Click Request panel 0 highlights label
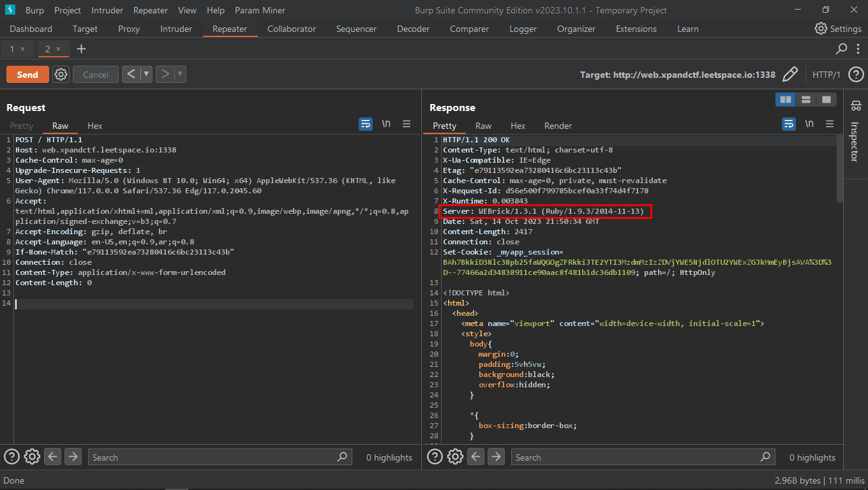The image size is (868, 490). click(389, 457)
